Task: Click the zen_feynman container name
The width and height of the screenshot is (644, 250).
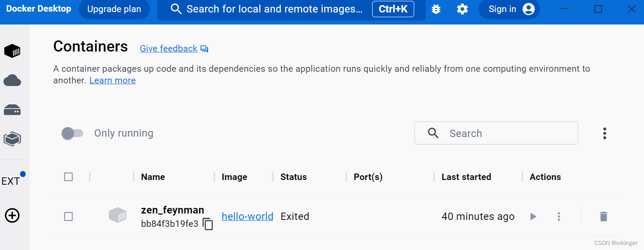Action: [173, 210]
